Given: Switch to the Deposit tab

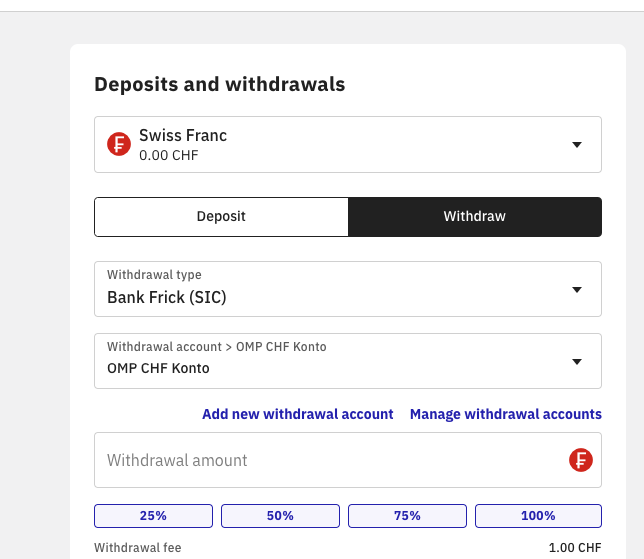Looking at the screenshot, I should (x=221, y=216).
